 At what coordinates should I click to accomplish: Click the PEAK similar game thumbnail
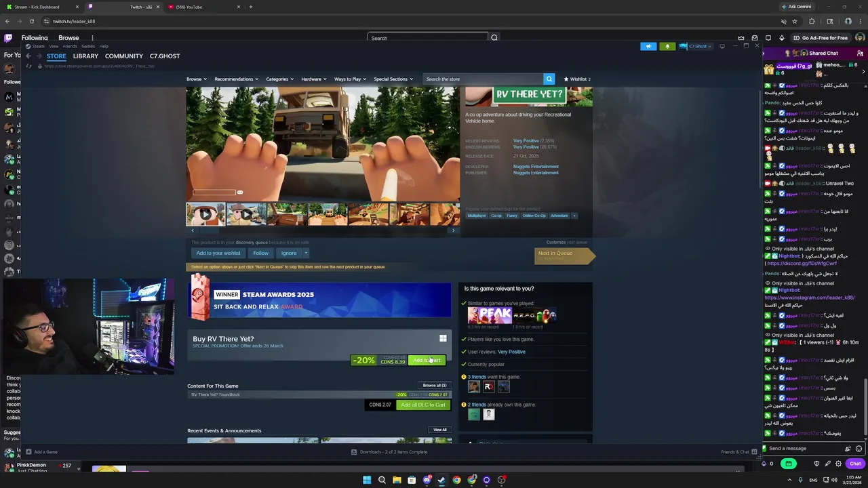pos(490,315)
